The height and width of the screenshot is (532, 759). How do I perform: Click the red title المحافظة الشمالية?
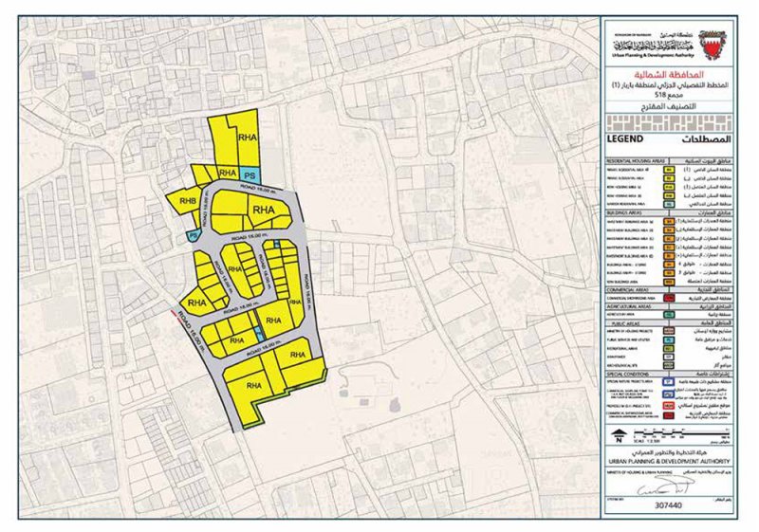coord(669,75)
